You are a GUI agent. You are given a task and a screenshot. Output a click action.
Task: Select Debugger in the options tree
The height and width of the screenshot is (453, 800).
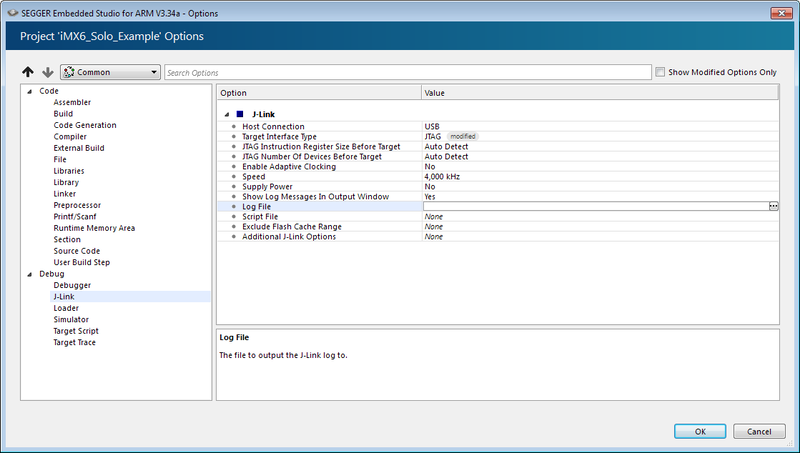click(71, 285)
